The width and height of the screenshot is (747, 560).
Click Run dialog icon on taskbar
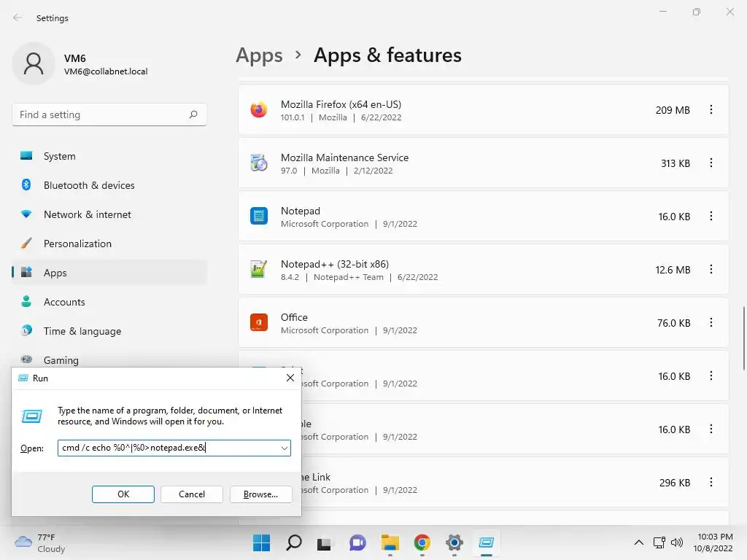(x=487, y=542)
